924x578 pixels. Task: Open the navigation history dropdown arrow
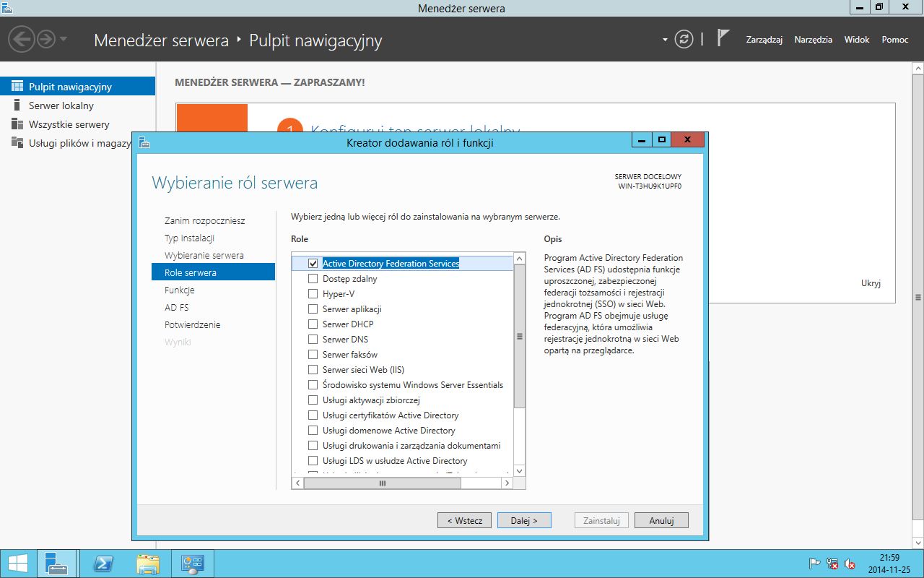click(64, 39)
